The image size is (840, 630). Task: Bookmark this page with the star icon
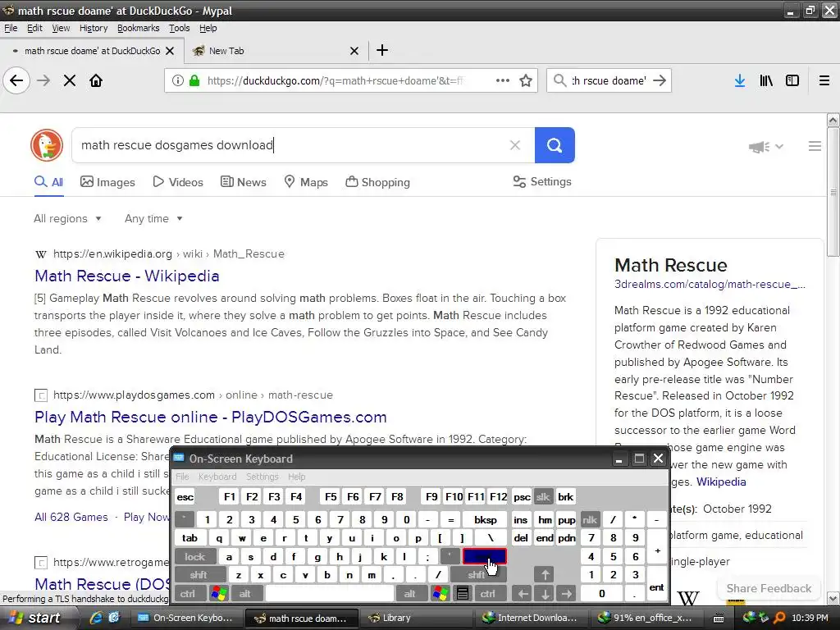pos(526,81)
